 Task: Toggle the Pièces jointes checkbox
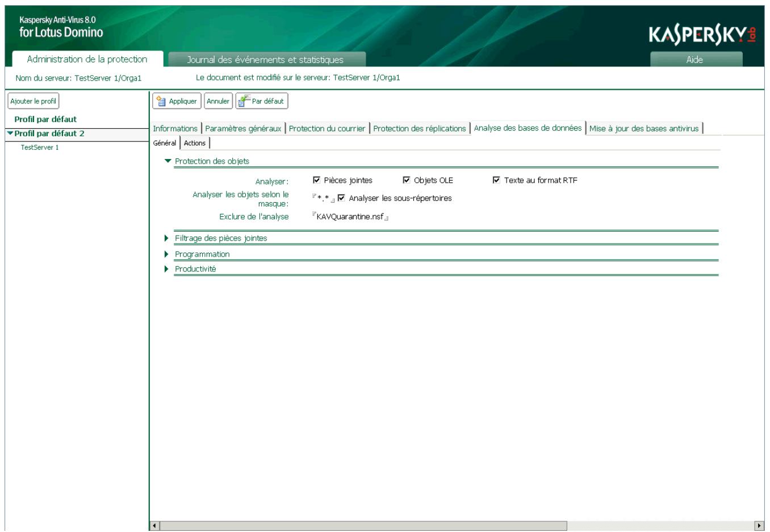click(x=317, y=180)
